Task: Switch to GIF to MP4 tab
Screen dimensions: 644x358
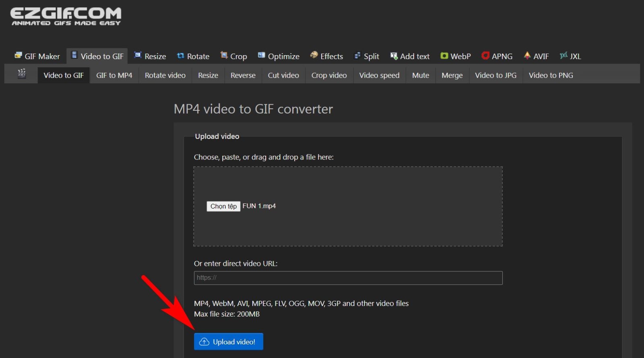Action: tap(114, 75)
